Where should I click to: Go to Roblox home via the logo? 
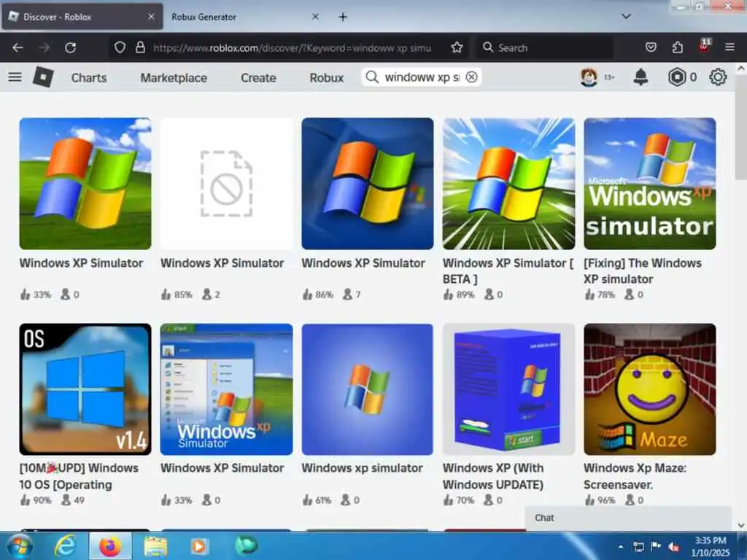click(43, 77)
